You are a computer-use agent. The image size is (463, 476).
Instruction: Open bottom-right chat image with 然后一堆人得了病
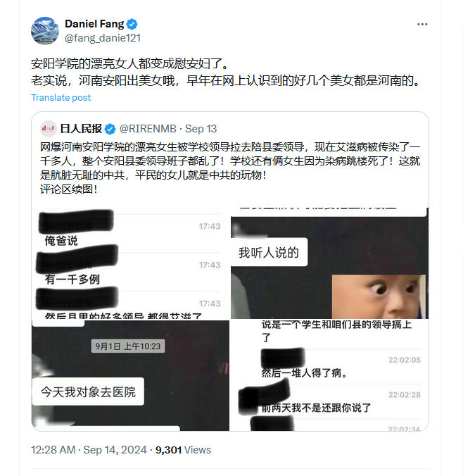tap(329, 375)
